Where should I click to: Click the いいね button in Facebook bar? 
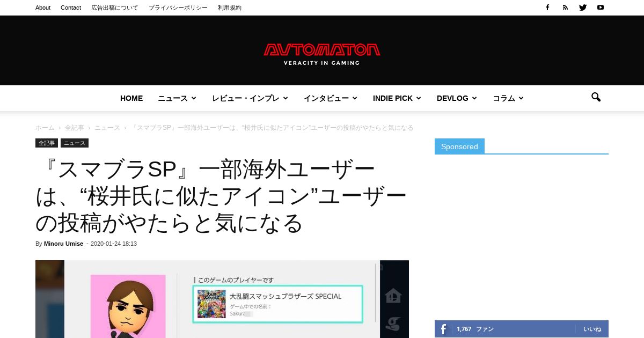[592, 329]
